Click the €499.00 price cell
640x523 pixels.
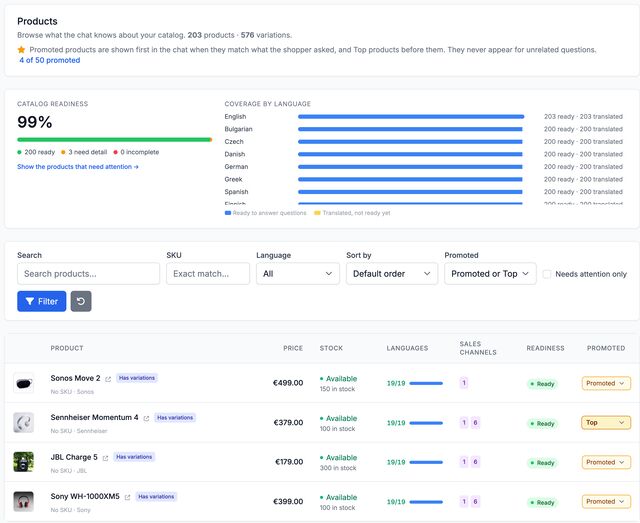pos(288,383)
